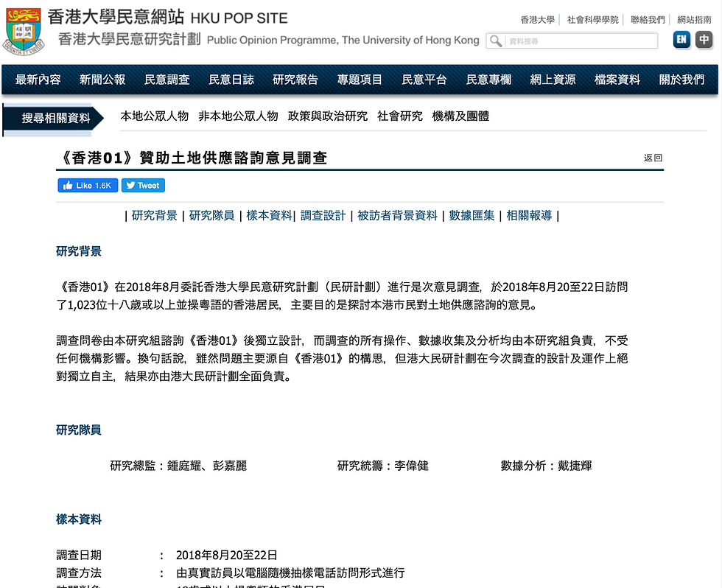This screenshot has height=588, width=722.
Task: Select the 政策與政治研究 category
Action: tap(327, 116)
